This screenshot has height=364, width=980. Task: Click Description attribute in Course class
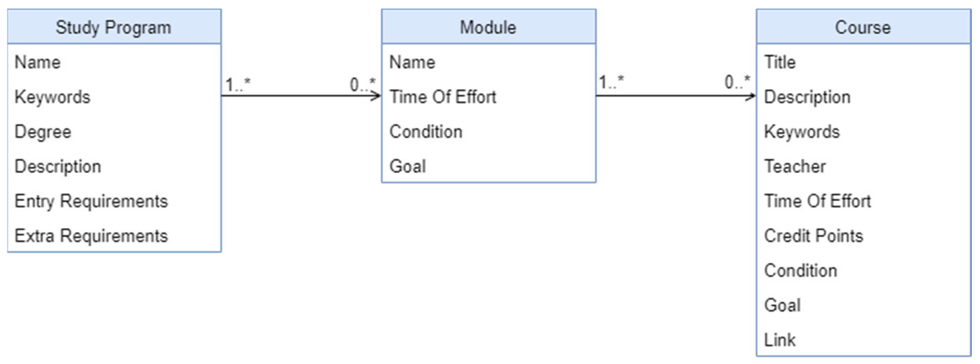click(807, 97)
